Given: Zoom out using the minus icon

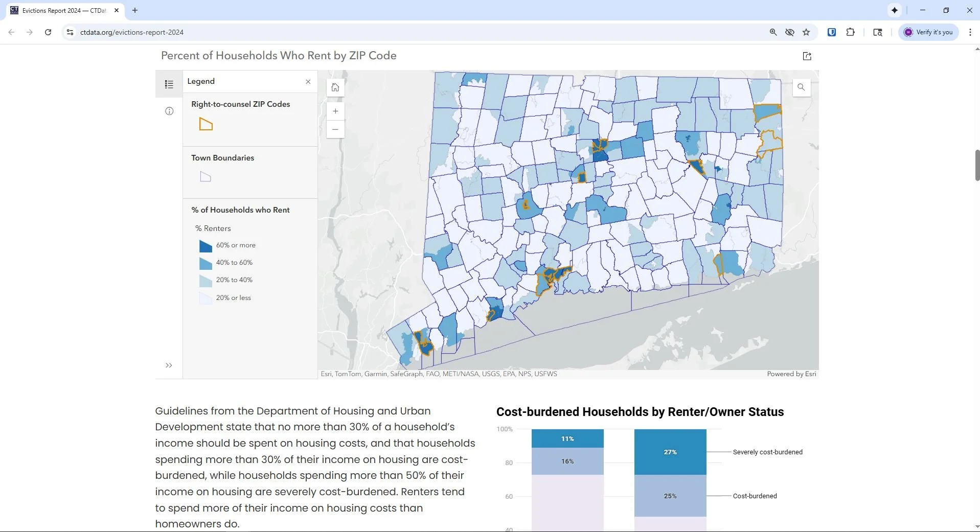Looking at the screenshot, I should [x=335, y=129].
